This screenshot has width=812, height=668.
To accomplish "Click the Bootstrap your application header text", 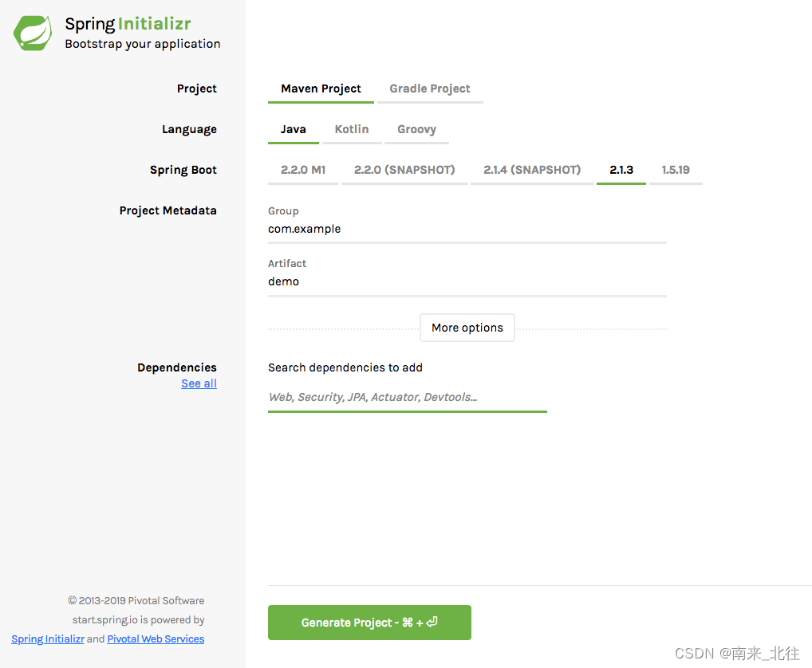I will tap(143, 44).
